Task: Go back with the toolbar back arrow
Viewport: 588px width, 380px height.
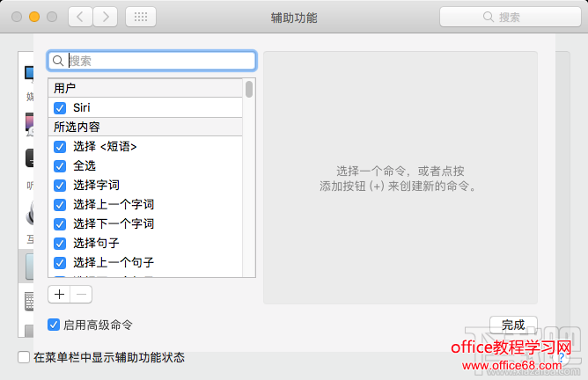Action: 80,17
